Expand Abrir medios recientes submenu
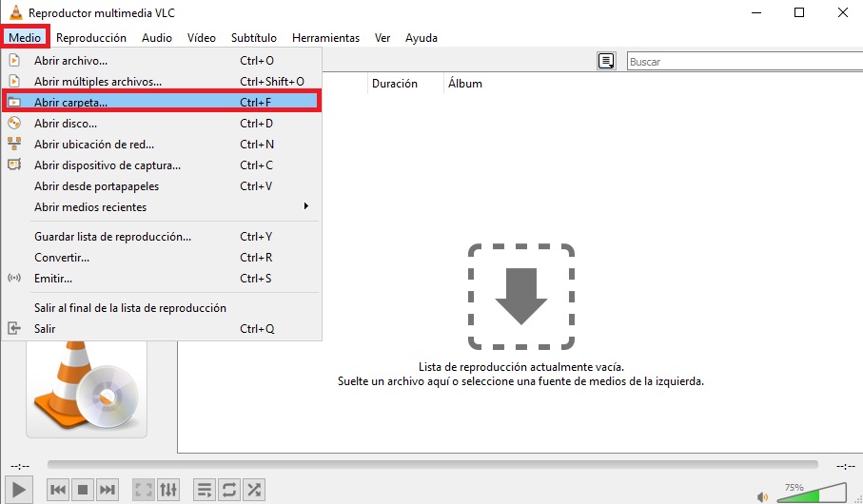The image size is (863, 504). (161, 207)
